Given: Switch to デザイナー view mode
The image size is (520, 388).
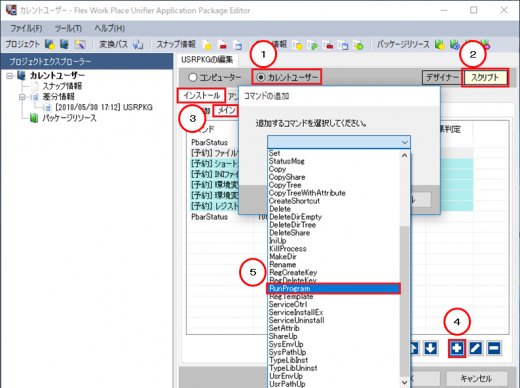Looking at the screenshot, I should (x=442, y=78).
